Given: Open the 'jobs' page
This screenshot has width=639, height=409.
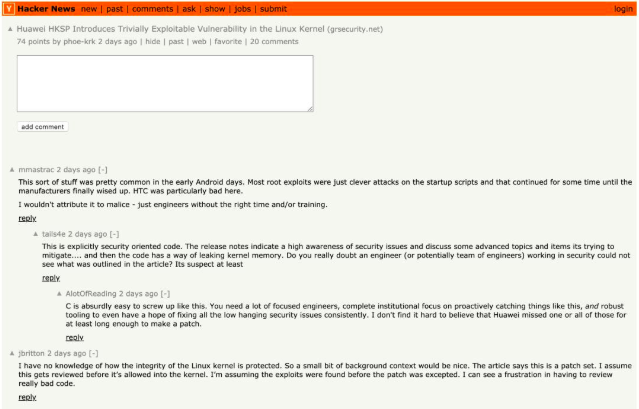Looking at the screenshot, I should click(x=242, y=8).
